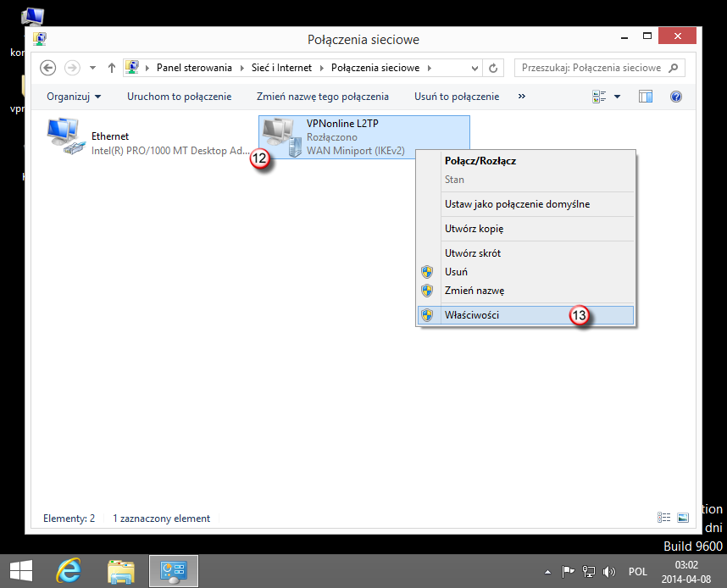The height and width of the screenshot is (588, 727).
Task: Maximize the Połączenia sieciowe window
Action: [x=647, y=36]
